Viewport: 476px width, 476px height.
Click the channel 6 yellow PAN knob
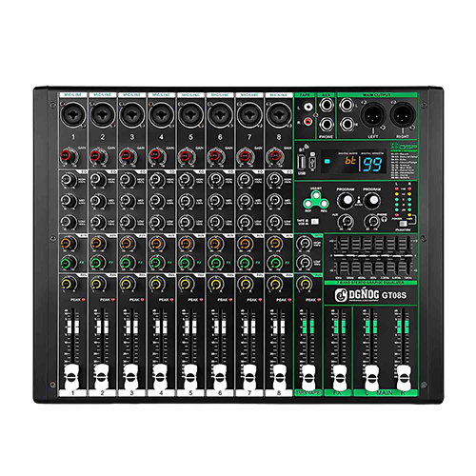pos(215,284)
